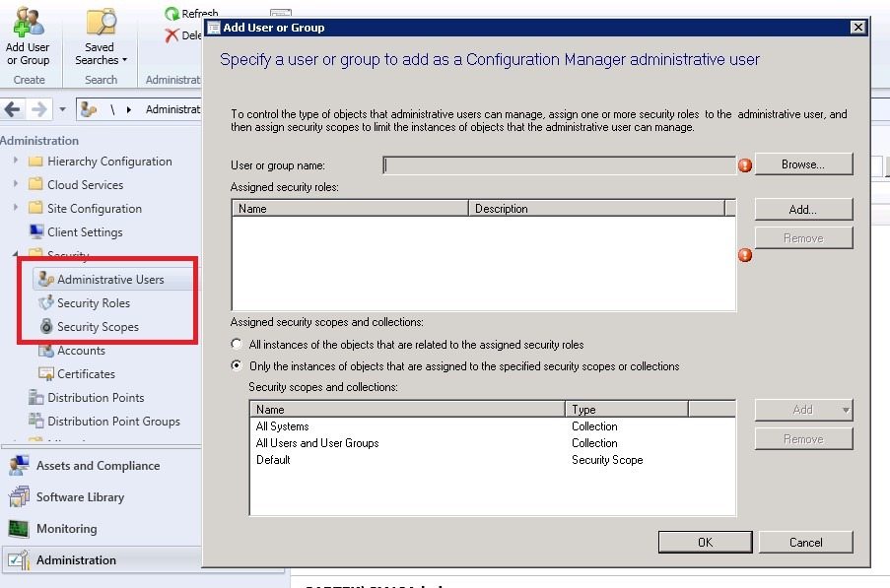
Task: Select the Site Configuration folder icon
Action: tap(35, 208)
